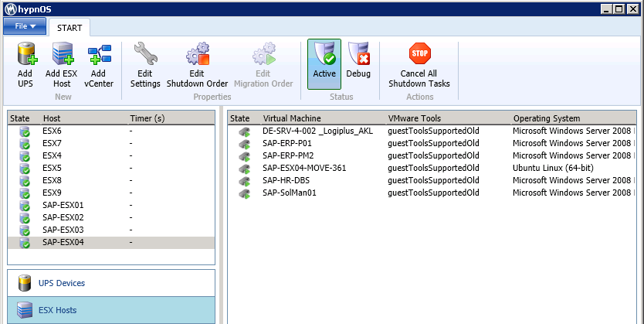This screenshot has width=644, height=324.
Task: Click the Add ESX Host icon
Action: coord(63,54)
